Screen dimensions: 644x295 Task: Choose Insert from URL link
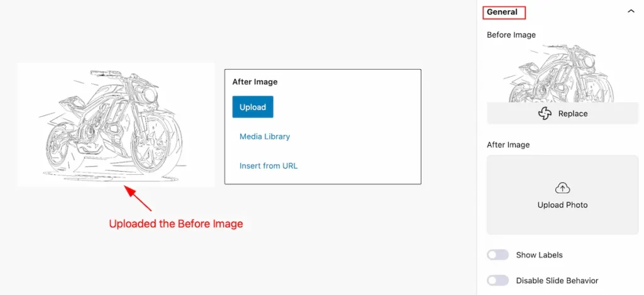point(268,166)
